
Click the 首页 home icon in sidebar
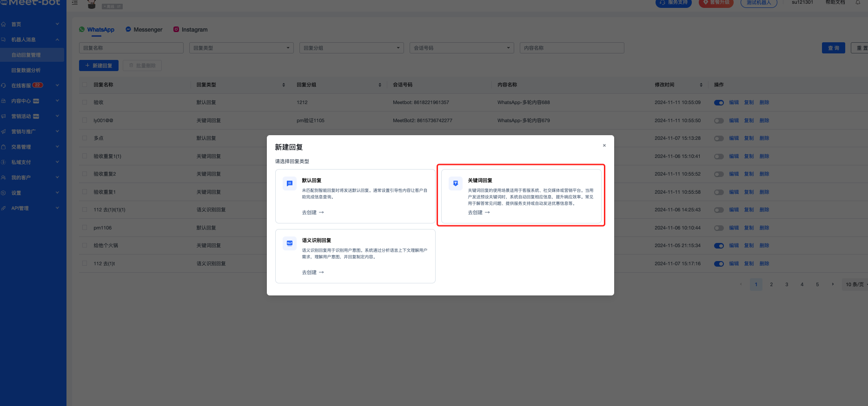point(4,24)
